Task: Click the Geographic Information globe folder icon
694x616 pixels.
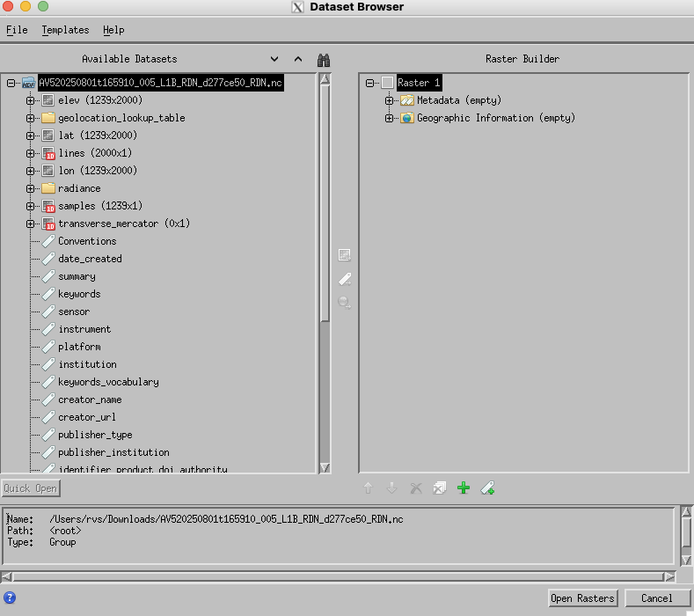Action: [x=406, y=118]
